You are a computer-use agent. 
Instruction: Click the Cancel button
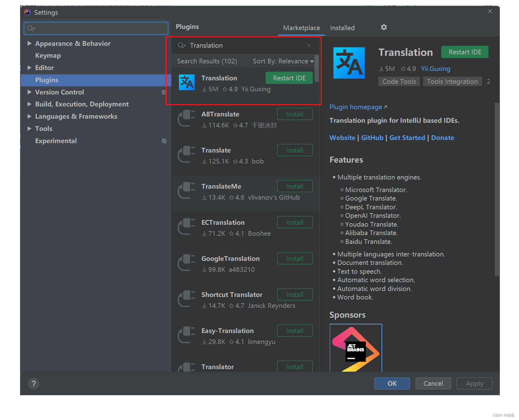[433, 383]
